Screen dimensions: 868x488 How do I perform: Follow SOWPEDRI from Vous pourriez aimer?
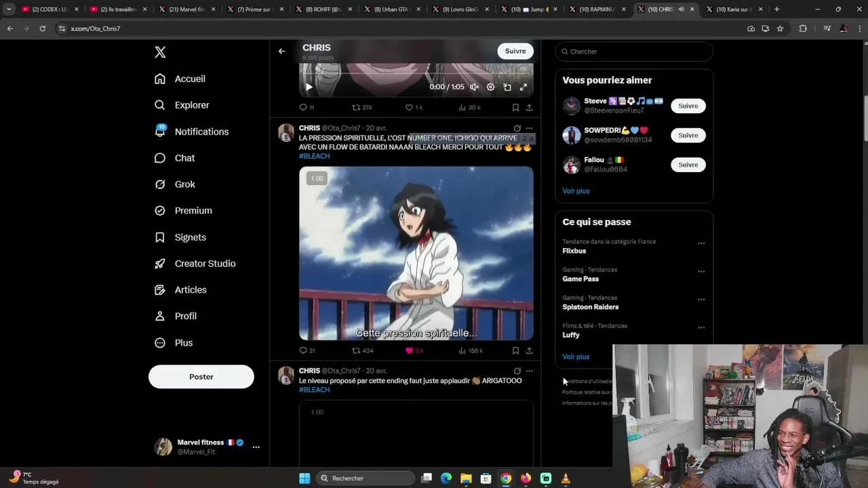tap(688, 135)
